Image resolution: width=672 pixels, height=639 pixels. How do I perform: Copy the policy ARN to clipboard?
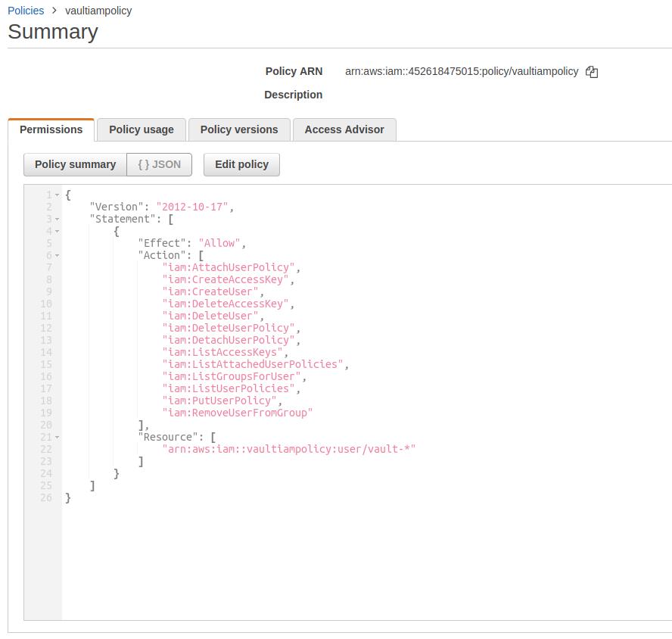[592, 72]
